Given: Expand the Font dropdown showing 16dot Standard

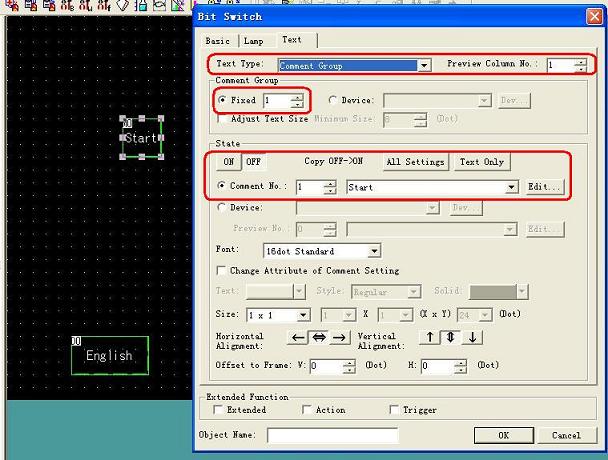Looking at the screenshot, I should 374,251.
